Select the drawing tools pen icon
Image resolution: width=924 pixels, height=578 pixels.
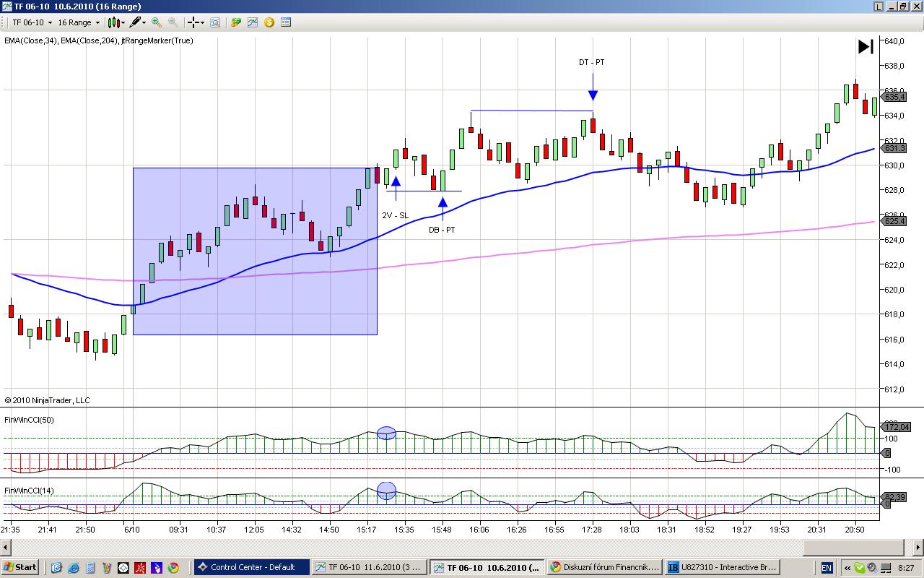135,22
